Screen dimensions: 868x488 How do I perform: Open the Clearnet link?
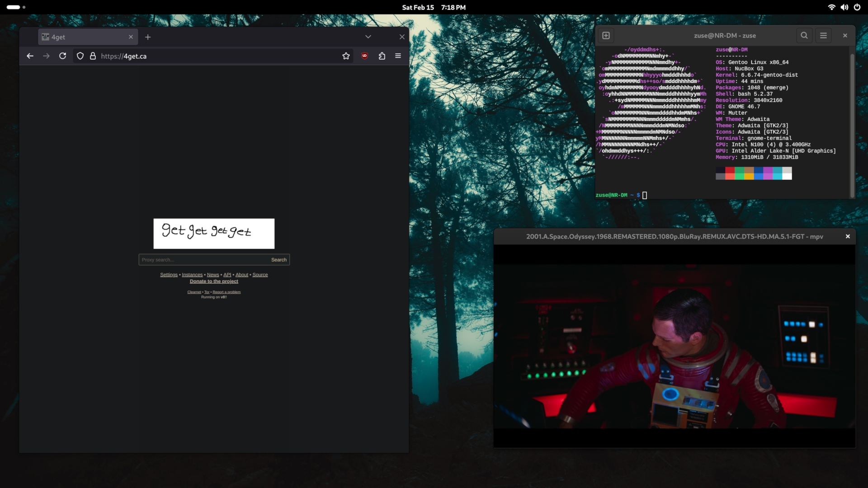pyautogui.click(x=194, y=292)
